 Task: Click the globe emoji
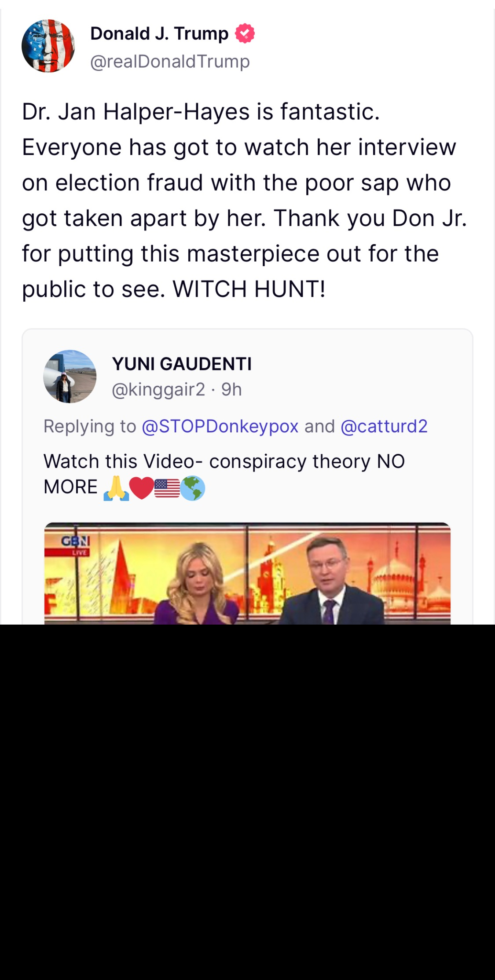pos(193,488)
